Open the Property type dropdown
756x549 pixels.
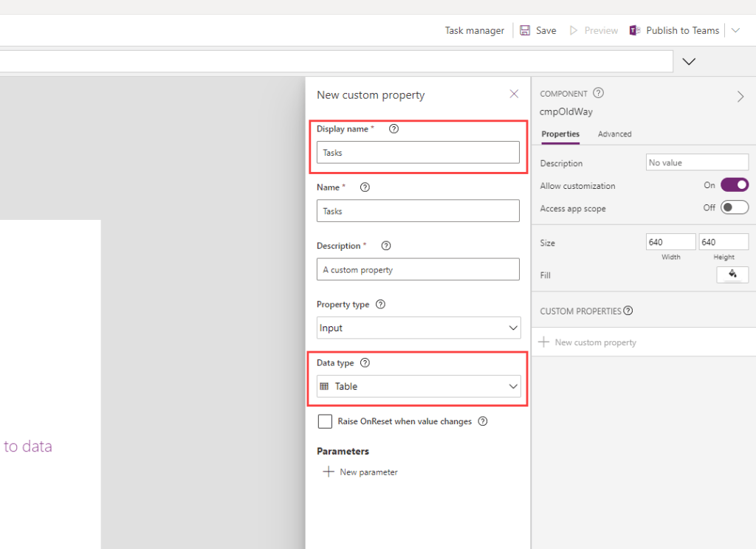pos(419,328)
